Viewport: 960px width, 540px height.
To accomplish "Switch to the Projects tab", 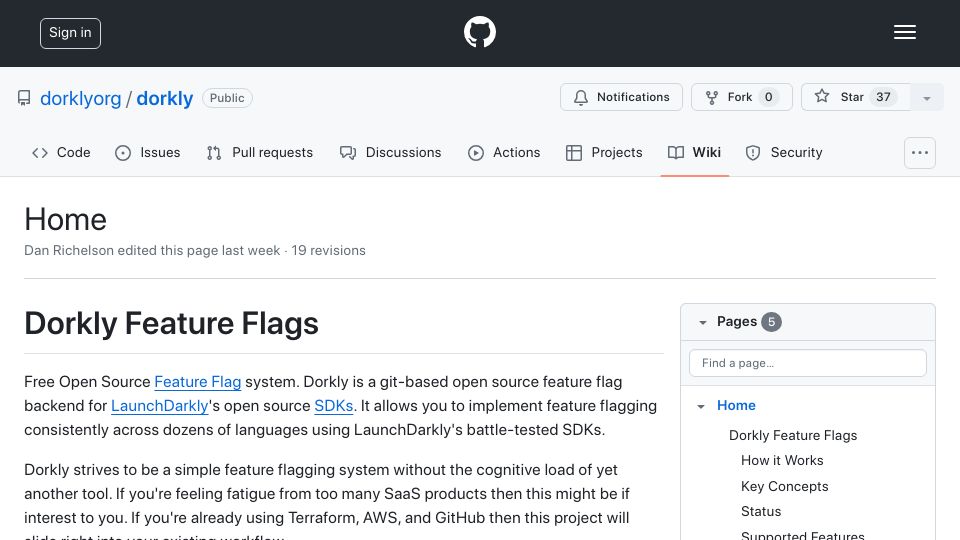I will click(x=604, y=152).
